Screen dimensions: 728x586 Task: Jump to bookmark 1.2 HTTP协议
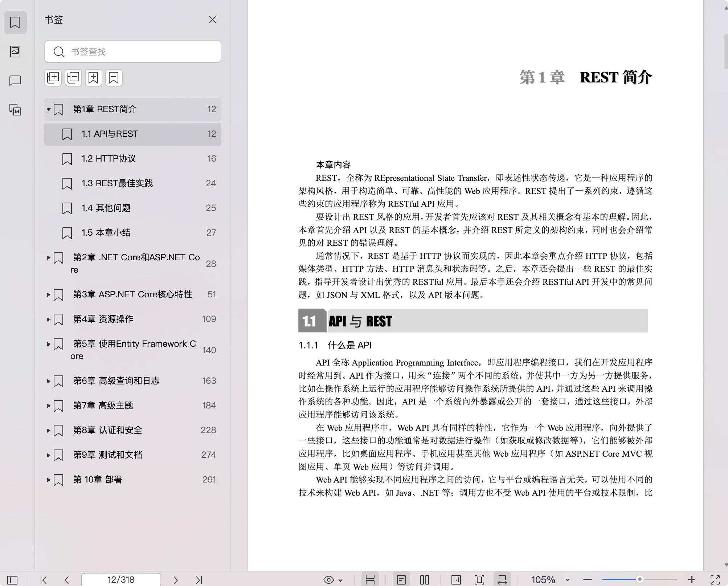pos(133,159)
